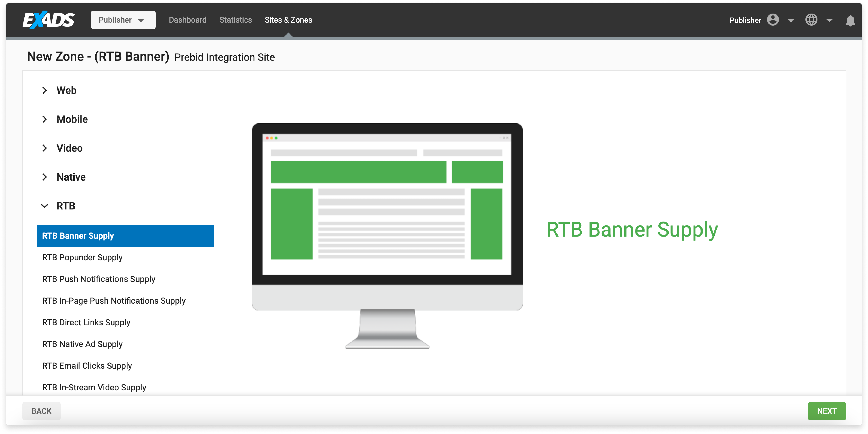The width and height of the screenshot is (868, 434).
Task: Go to the Dashboard tab
Action: tap(188, 20)
